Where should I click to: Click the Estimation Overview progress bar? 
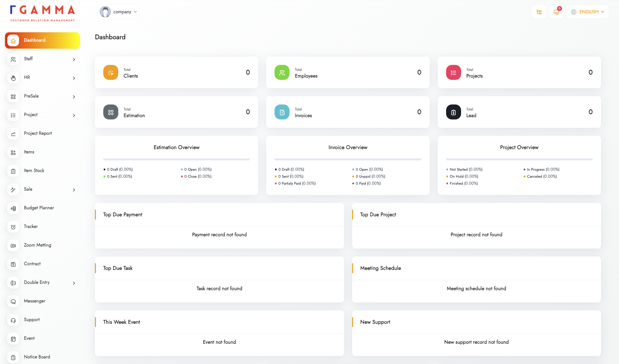click(177, 159)
